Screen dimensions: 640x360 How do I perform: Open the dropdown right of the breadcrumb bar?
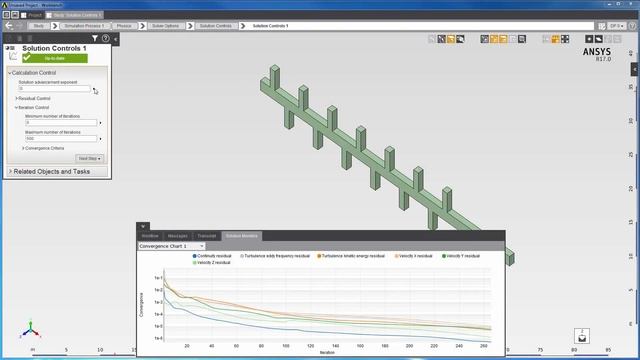(x=616, y=26)
